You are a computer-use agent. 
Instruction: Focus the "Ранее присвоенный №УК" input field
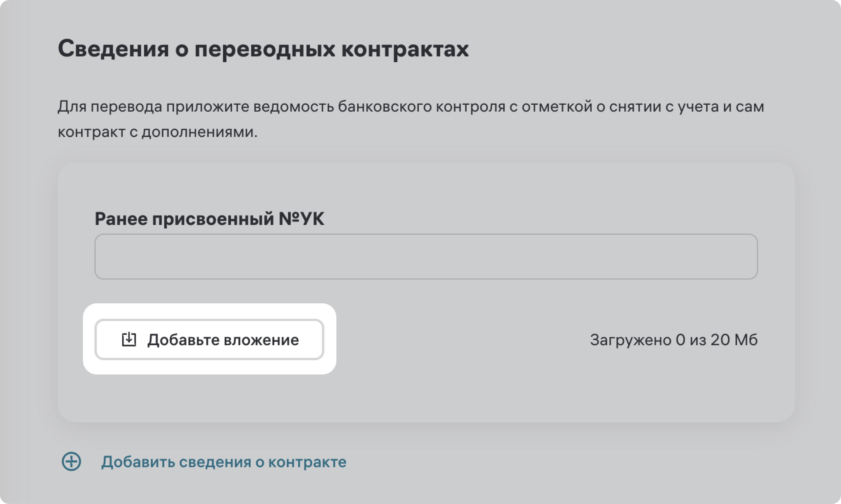tap(426, 256)
